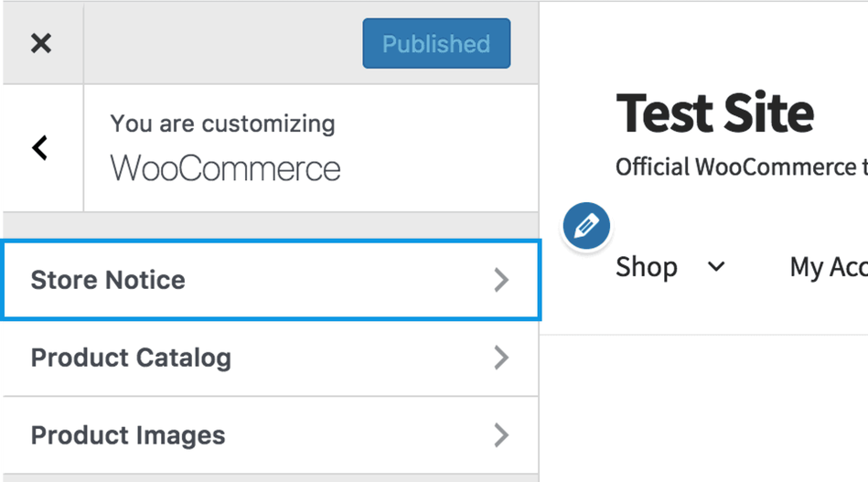
Task: Select the Product Images section
Action: tap(270, 435)
